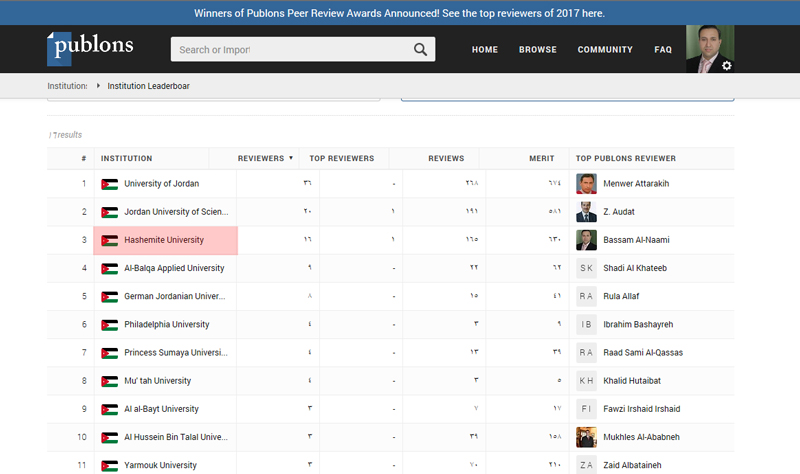Open reviewer Mukhles Al-Ababneh's name
This screenshot has width=800, height=474.
(641, 437)
